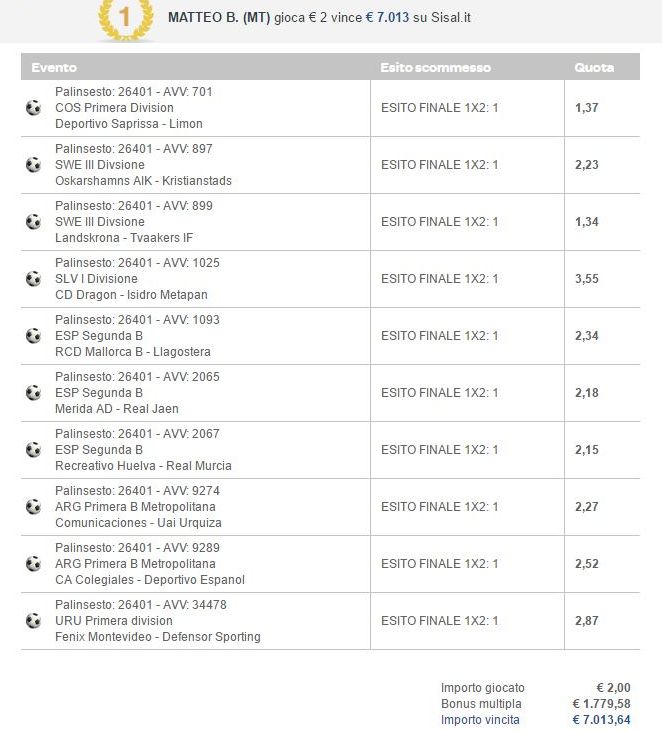662x733 pixels.
Task: Click the Fenix Montevideo - Defensor Sporting event text
Action: [158, 637]
